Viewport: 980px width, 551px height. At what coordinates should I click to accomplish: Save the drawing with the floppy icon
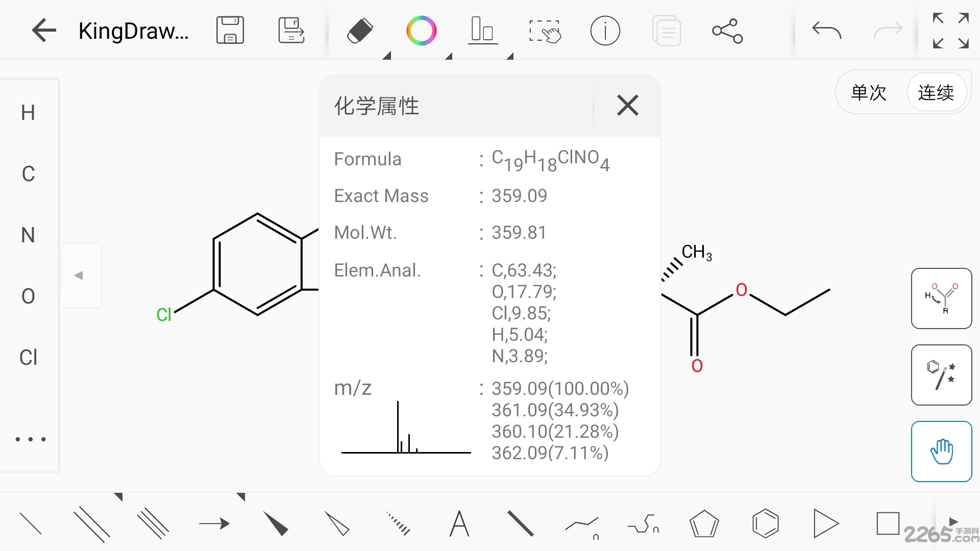click(230, 31)
